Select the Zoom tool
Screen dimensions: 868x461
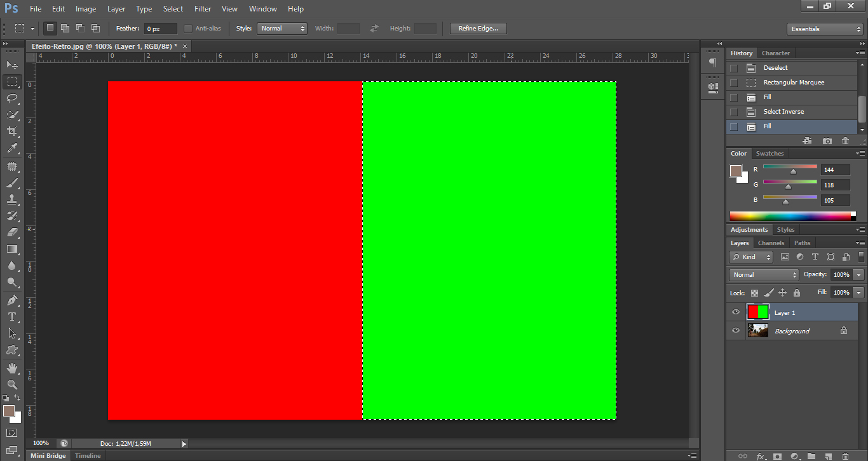(x=12, y=384)
